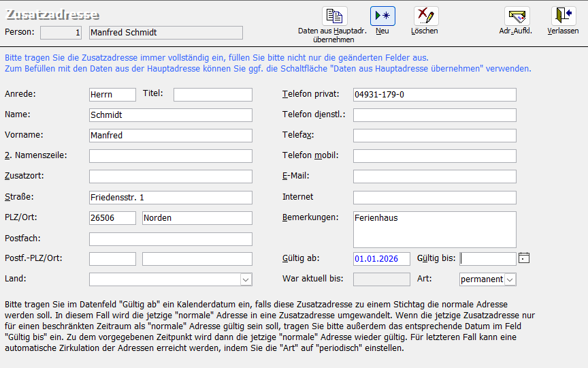Viewport: 588px width, 368px height.
Task: Click the Telefon privat number field
Action: 434,95
